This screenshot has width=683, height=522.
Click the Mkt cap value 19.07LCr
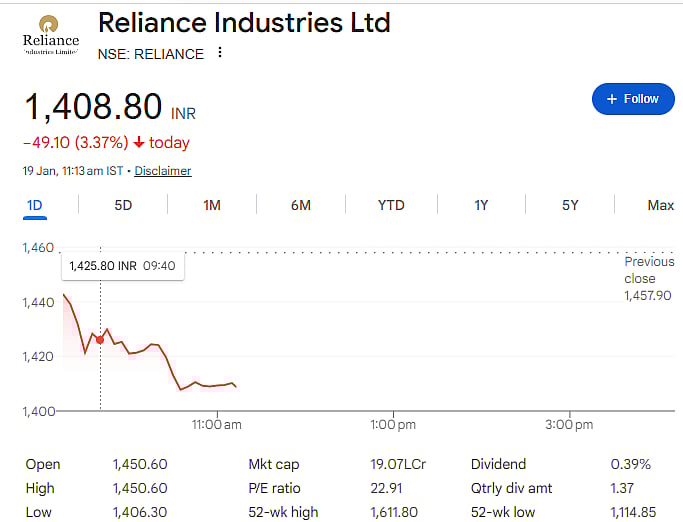[393, 464]
